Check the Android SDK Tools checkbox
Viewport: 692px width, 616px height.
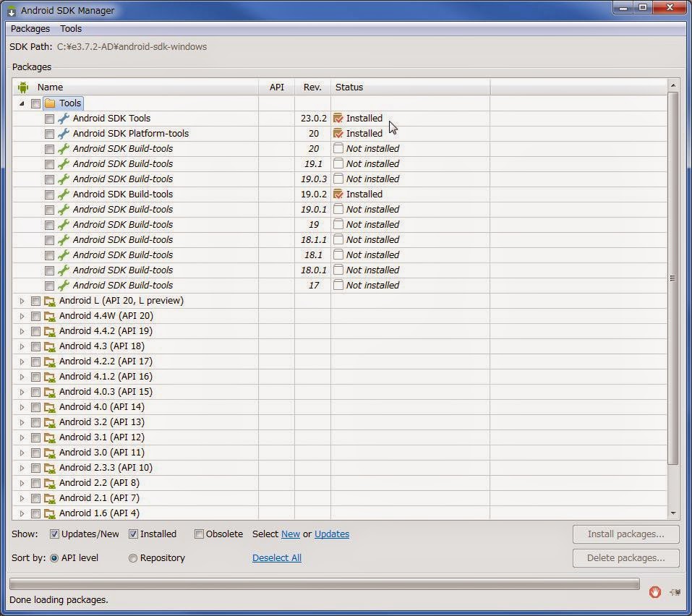click(x=49, y=119)
